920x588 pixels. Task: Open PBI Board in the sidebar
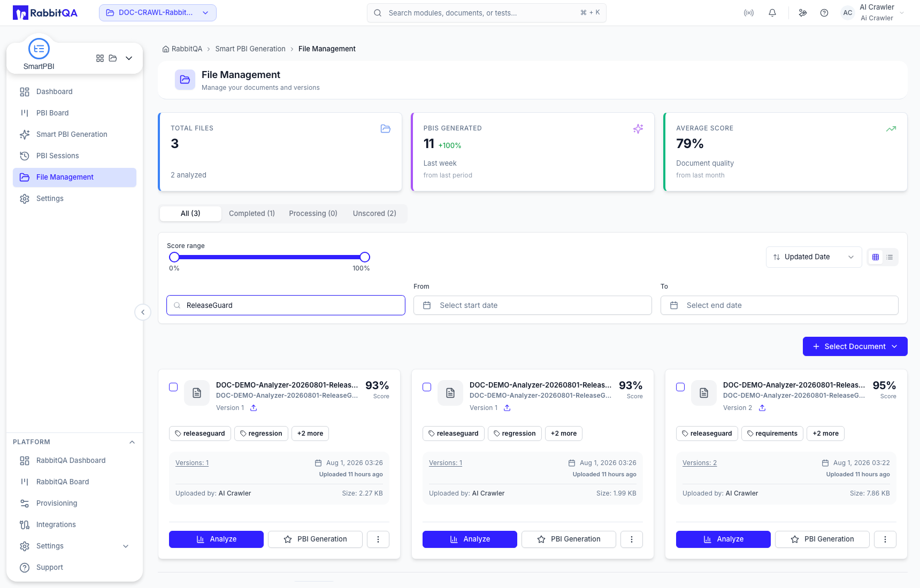(74, 113)
